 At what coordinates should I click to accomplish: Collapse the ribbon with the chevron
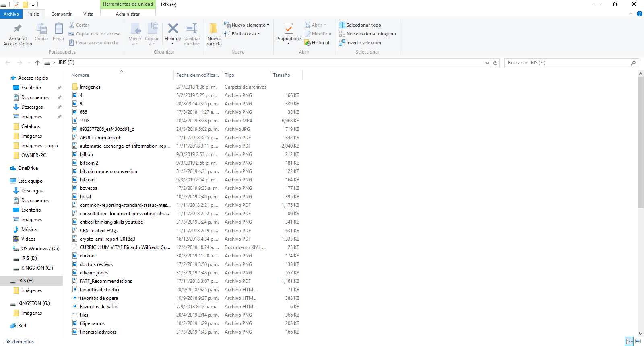pyautogui.click(x=631, y=14)
